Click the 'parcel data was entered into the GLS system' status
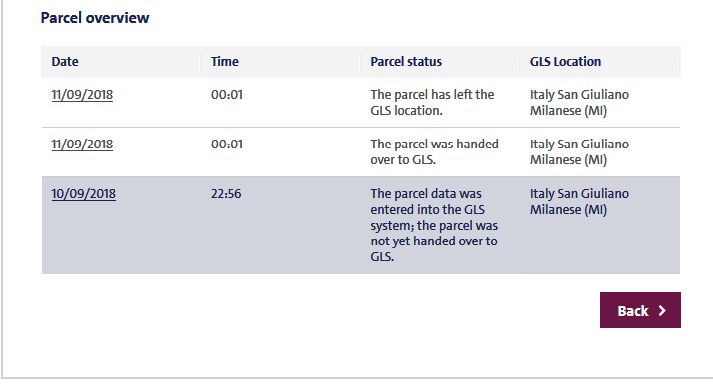Image resolution: width=713 pixels, height=386 pixels. (x=434, y=225)
